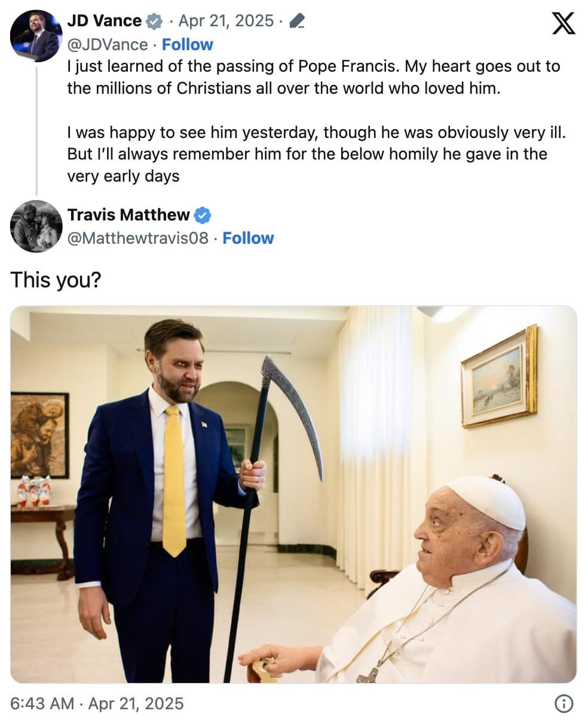Image resolution: width=588 pixels, height=723 pixels.
Task: Follow Travis Matthew
Action: (x=248, y=238)
